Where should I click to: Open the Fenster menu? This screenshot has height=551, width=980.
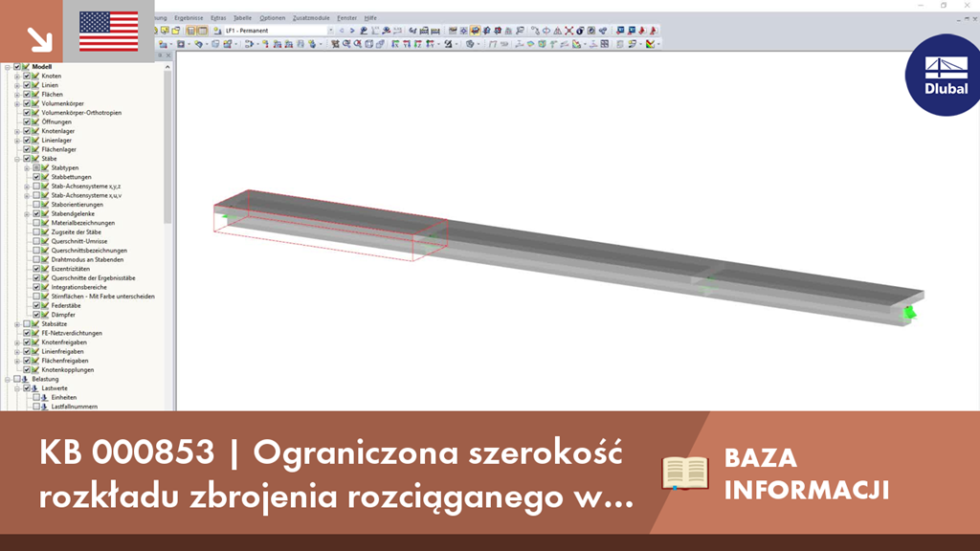[346, 18]
